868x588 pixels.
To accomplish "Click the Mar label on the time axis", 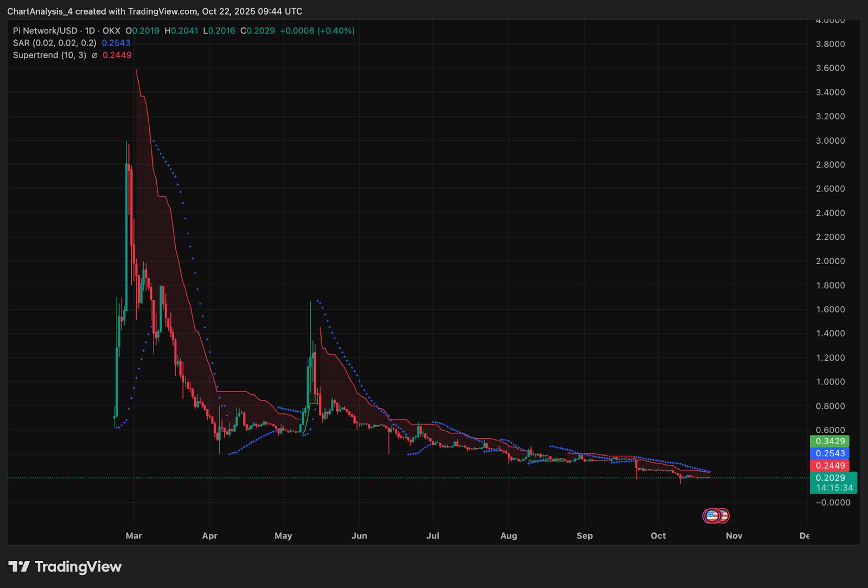I will tap(133, 536).
